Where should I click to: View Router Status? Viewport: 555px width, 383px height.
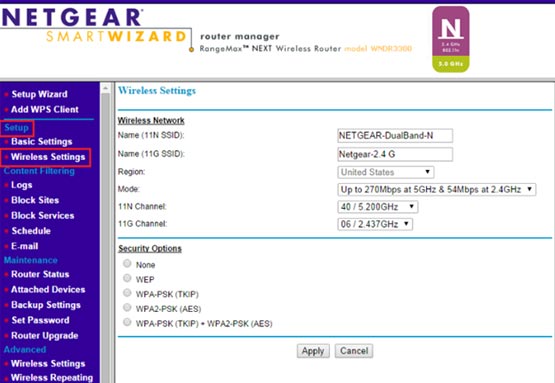pos(40,274)
